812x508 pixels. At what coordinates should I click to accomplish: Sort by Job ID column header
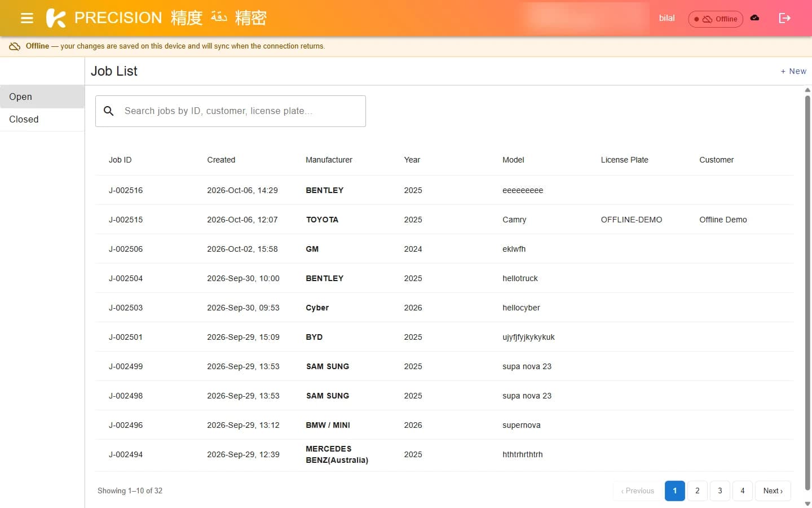[x=120, y=160]
